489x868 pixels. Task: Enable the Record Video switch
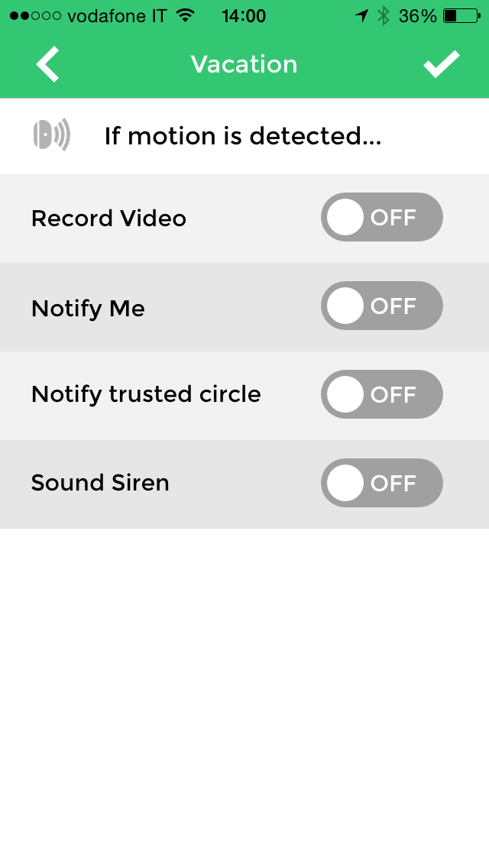pyautogui.click(x=381, y=218)
